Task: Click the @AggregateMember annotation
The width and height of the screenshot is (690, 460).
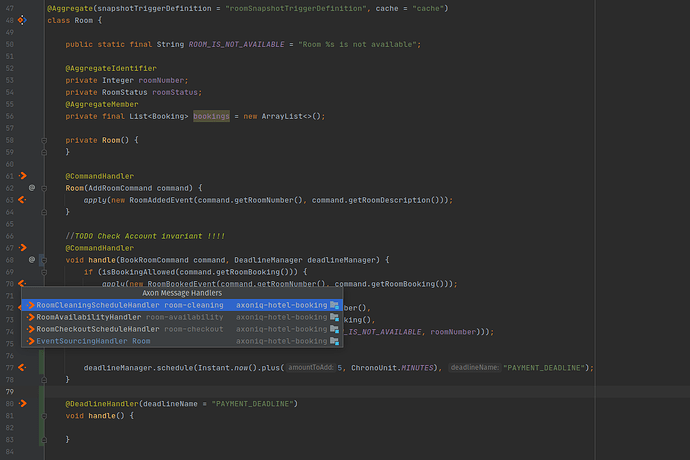Action: [x=102, y=104]
